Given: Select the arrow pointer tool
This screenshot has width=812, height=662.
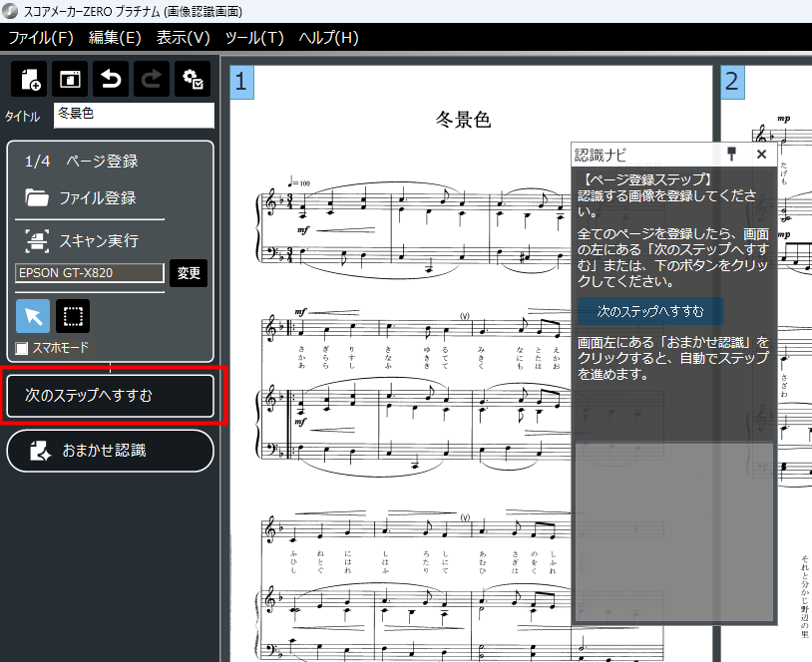Looking at the screenshot, I should click(33, 316).
